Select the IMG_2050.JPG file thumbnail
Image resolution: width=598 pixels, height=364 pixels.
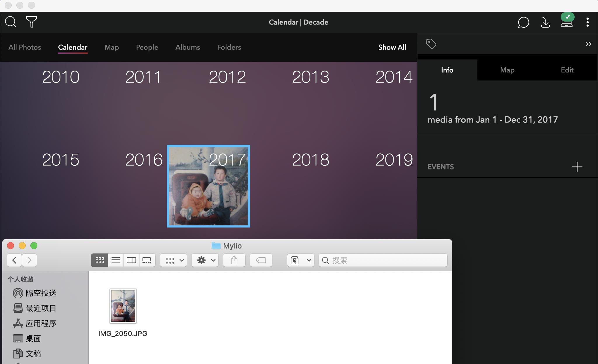(123, 306)
